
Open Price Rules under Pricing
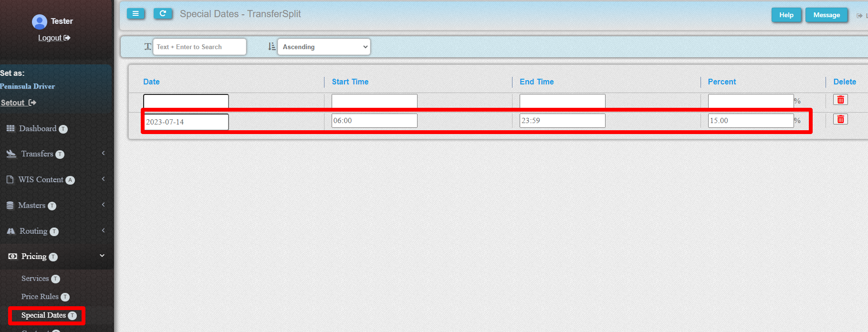pos(40,297)
